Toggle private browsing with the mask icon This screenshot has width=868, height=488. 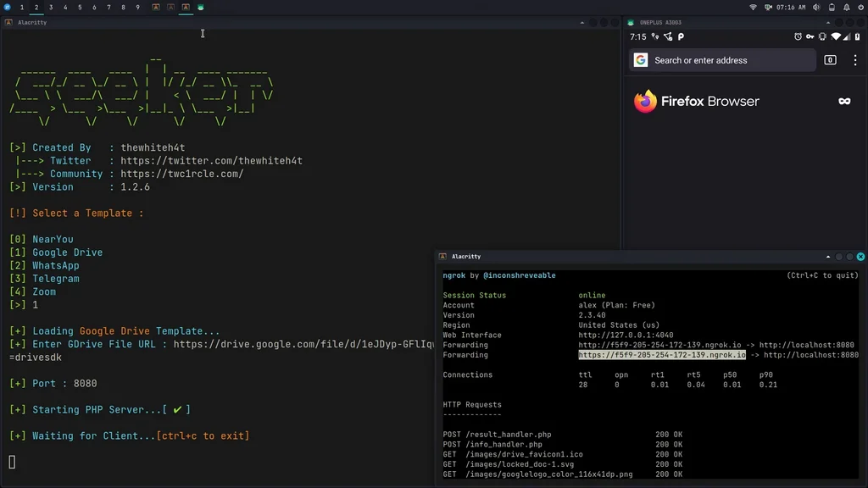pos(844,101)
